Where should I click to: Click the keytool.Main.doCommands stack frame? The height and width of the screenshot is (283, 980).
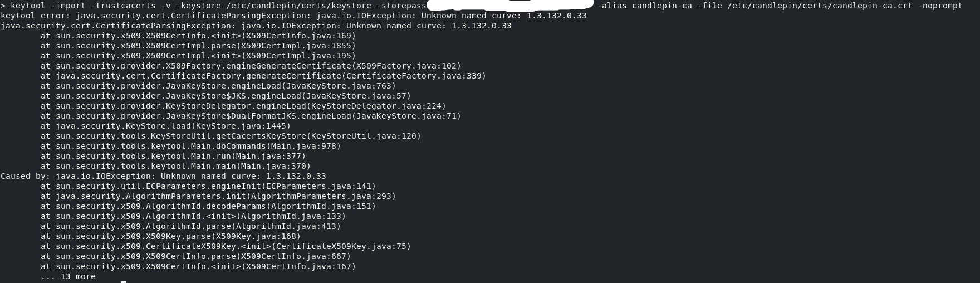[x=190, y=146]
